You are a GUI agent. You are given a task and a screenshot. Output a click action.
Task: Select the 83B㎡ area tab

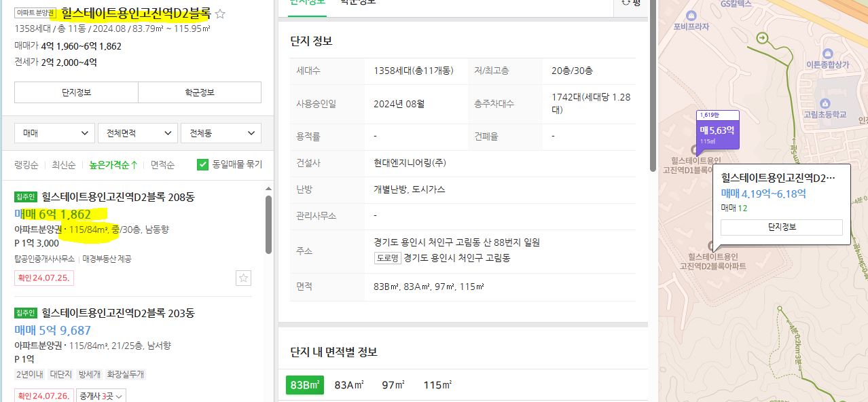tap(305, 384)
